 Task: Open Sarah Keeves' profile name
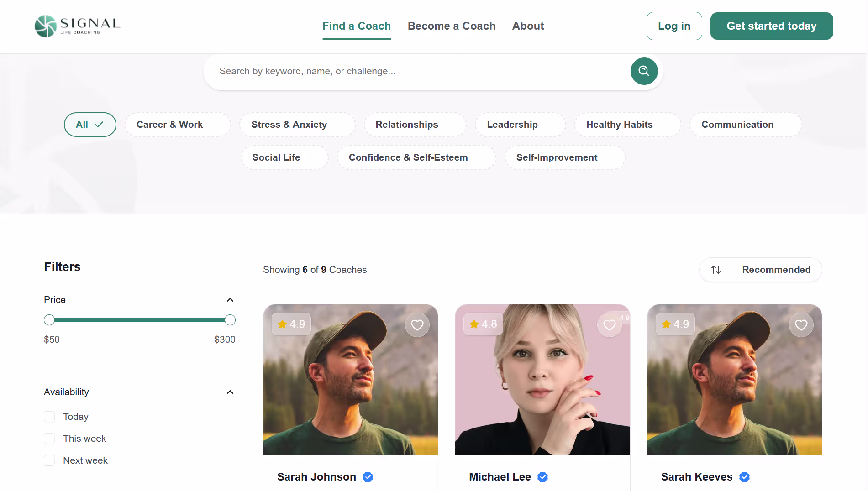(x=697, y=477)
